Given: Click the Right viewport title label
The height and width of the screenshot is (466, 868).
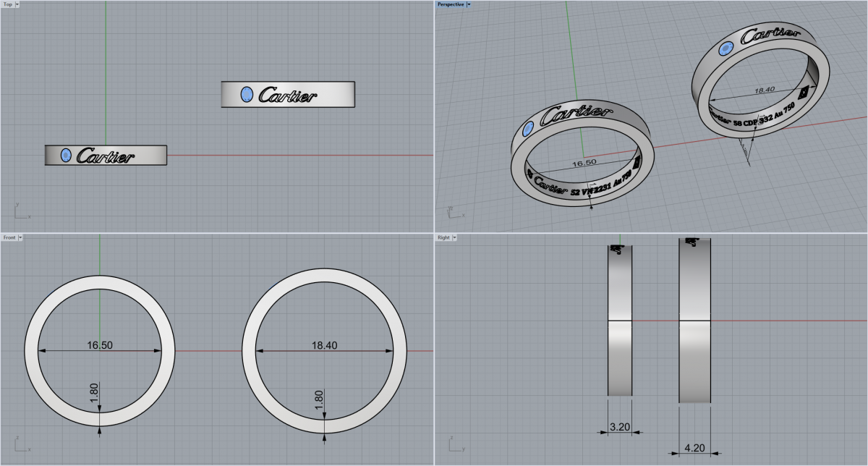Looking at the screenshot, I should 443,237.
